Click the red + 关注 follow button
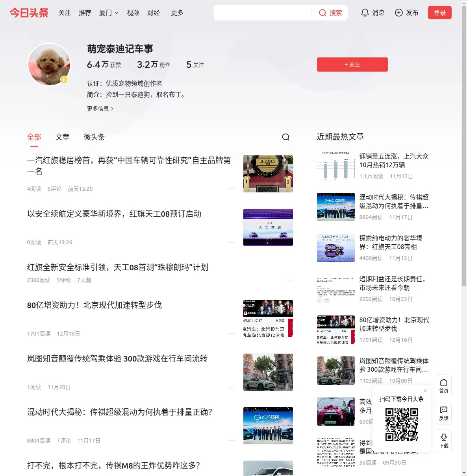Screen dimensions: 467x476 point(352,65)
